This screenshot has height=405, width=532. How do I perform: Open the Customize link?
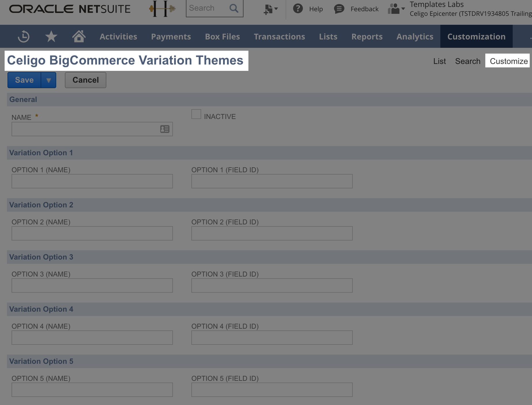point(509,61)
